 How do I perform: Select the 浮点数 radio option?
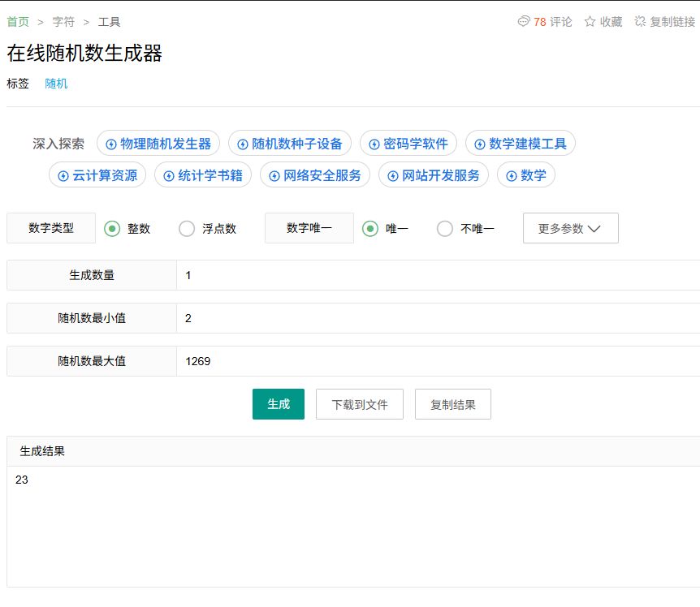click(187, 229)
